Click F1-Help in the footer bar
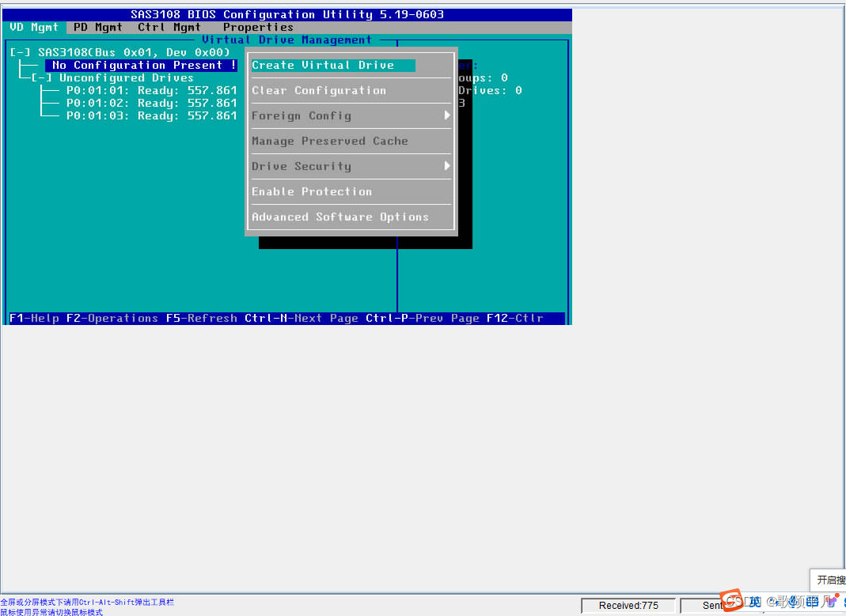Screen dimensions: 846x616 34,318
